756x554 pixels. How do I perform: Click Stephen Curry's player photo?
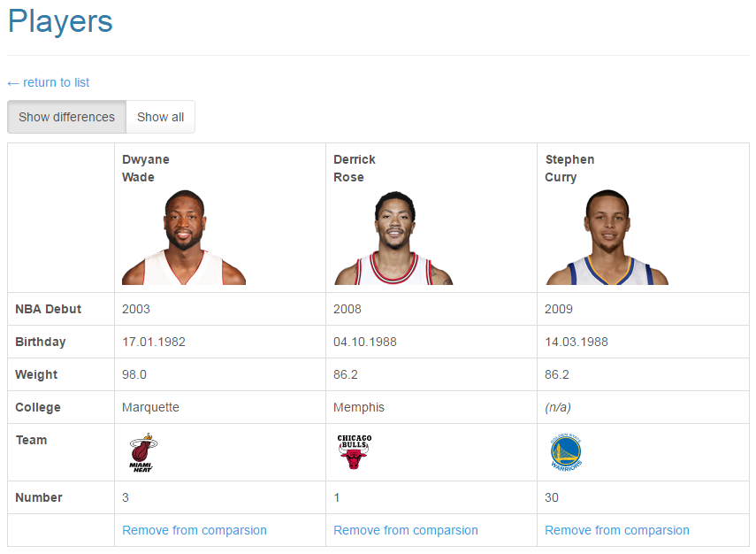(x=606, y=235)
